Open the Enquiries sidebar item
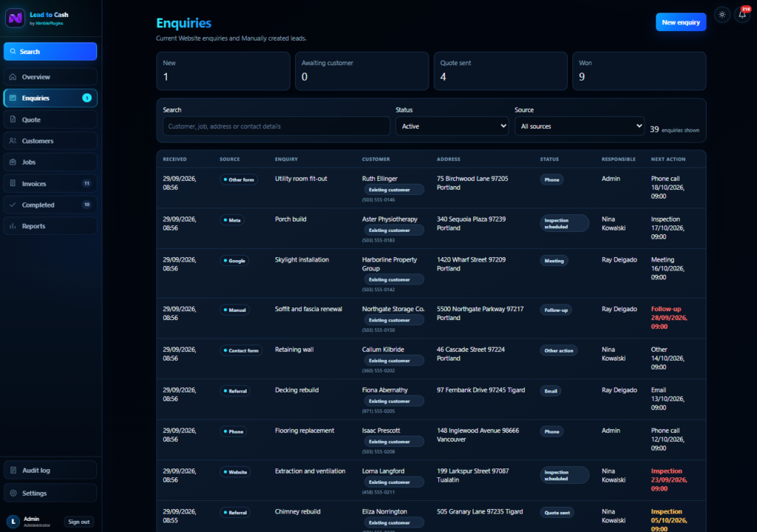This screenshot has height=532, width=757. tap(50, 98)
